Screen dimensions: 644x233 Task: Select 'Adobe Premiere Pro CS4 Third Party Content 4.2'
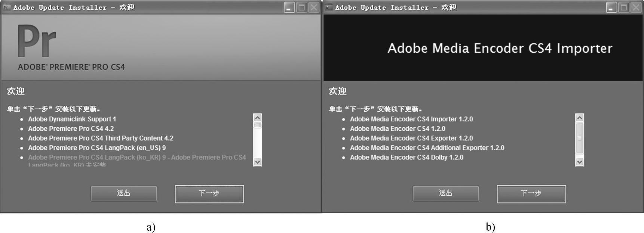pos(101,138)
